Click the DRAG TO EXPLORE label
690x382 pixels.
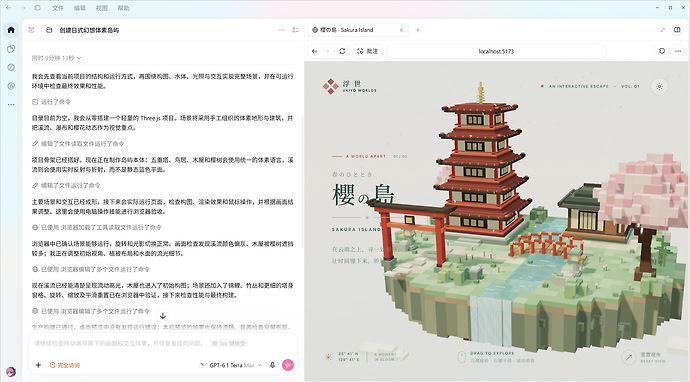click(x=492, y=353)
